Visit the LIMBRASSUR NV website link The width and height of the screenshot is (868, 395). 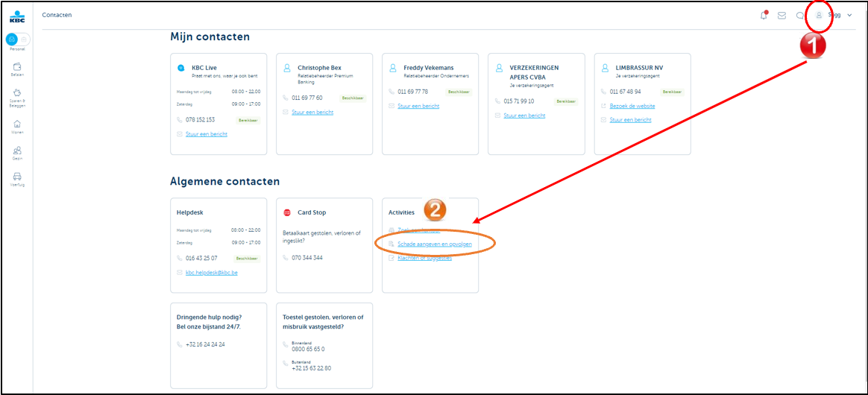632,106
